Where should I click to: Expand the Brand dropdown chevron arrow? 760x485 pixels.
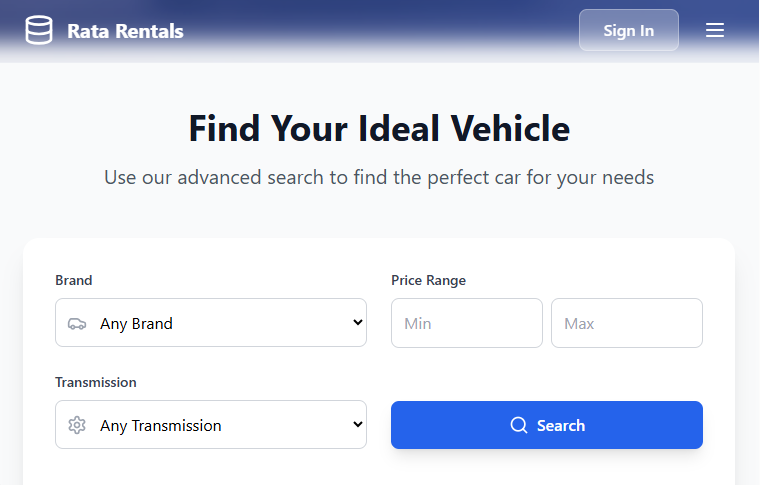358,322
